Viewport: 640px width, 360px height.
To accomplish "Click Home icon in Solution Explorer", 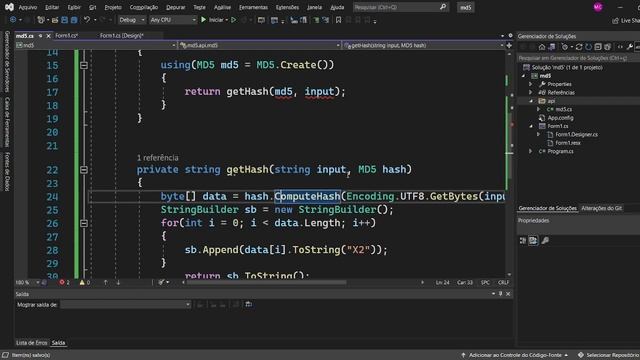I will point(542,47).
